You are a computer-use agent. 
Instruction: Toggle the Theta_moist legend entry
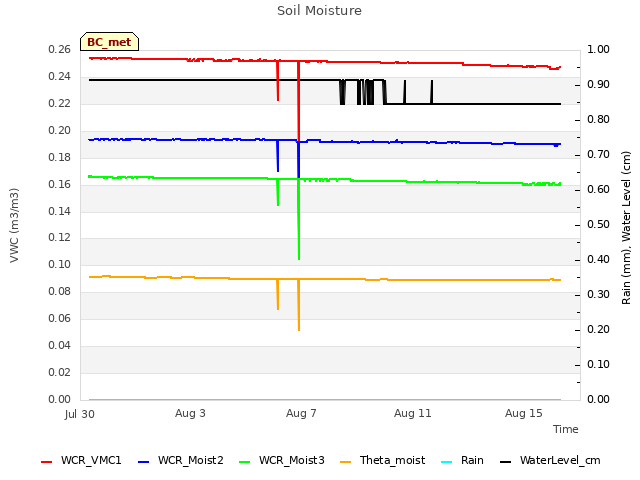click(382, 460)
